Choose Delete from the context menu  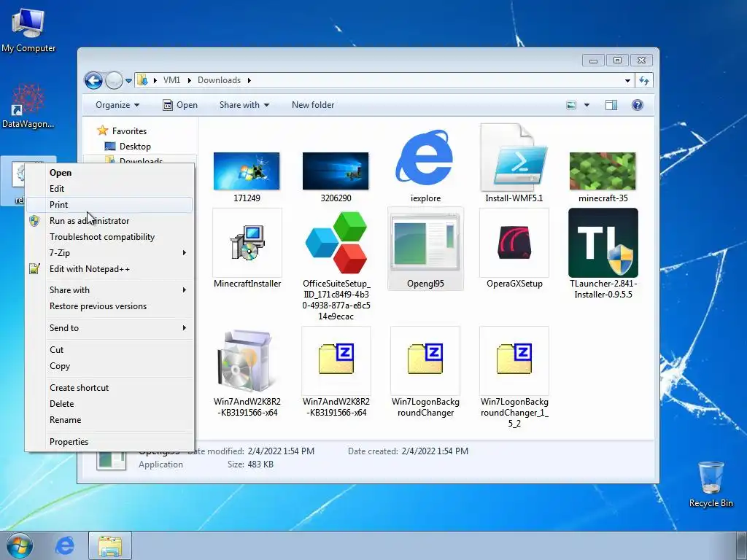click(109, 404)
